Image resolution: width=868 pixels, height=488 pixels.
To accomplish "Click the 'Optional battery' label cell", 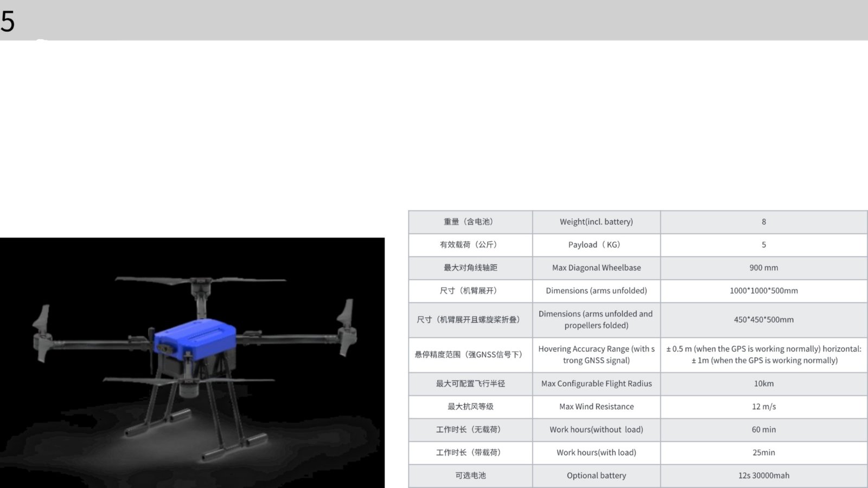I will coord(596,476).
